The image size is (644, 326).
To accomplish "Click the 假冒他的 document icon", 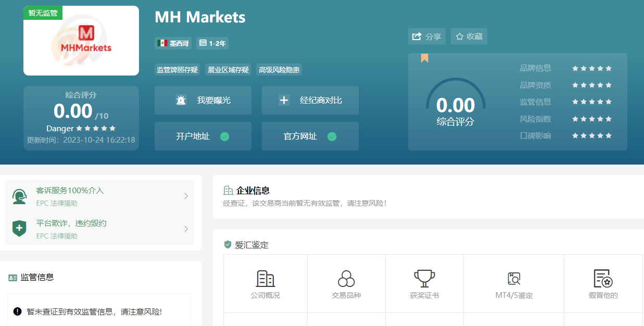I will point(603,279).
